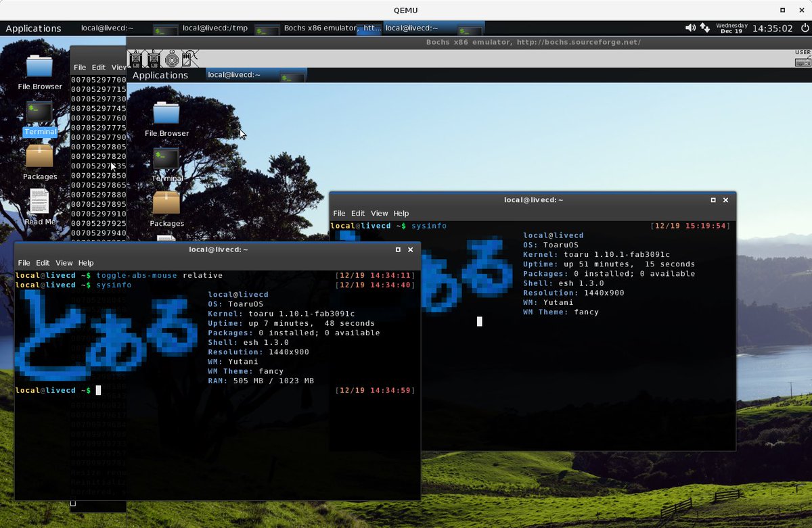The width and height of the screenshot is (812, 528).
Task: Click local@livecd:~ taskbar entry inside Bochs panel
Action: click(256, 75)
